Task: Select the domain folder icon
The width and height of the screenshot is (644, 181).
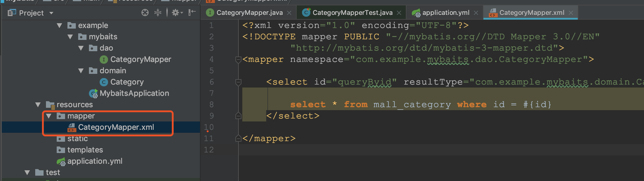Action: (x=93, y=71)
